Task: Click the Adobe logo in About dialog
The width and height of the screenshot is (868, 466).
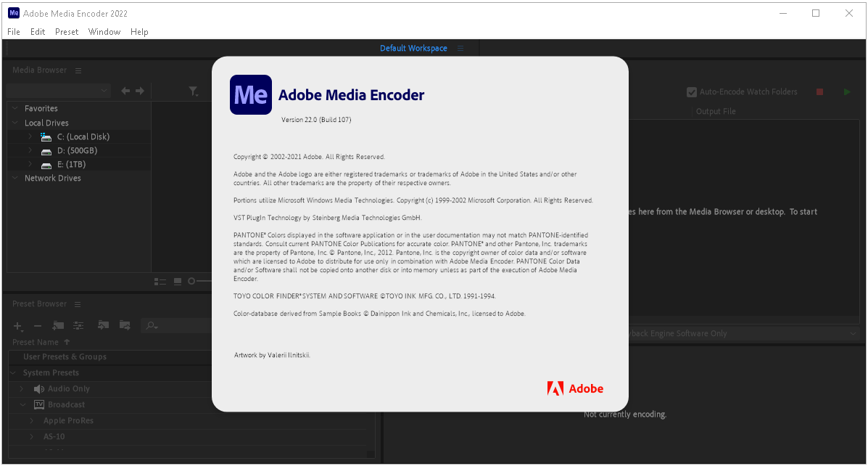Action: (x=575, y=388)
